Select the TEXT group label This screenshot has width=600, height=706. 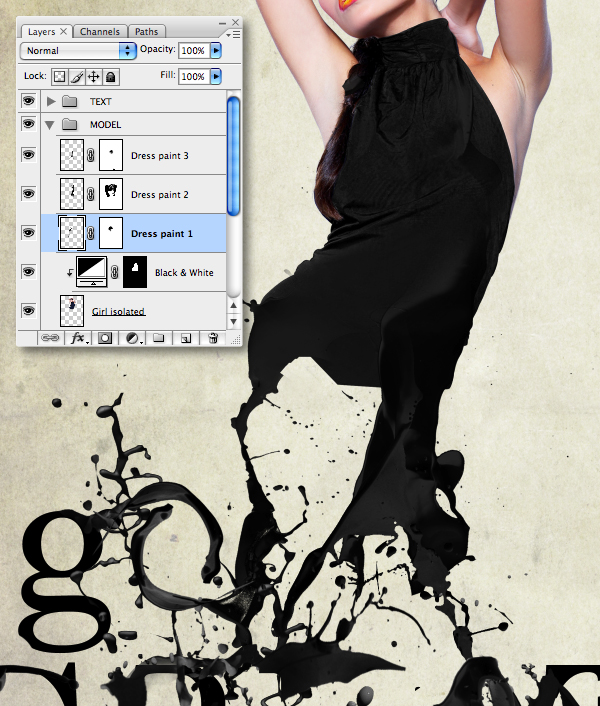point(100,102)
